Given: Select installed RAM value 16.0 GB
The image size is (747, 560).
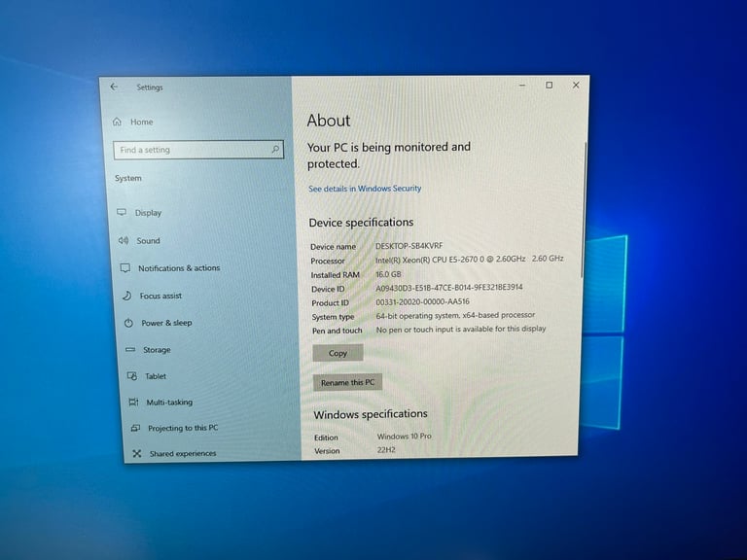Looking at the screenshot, I should [x=388, y=274].
